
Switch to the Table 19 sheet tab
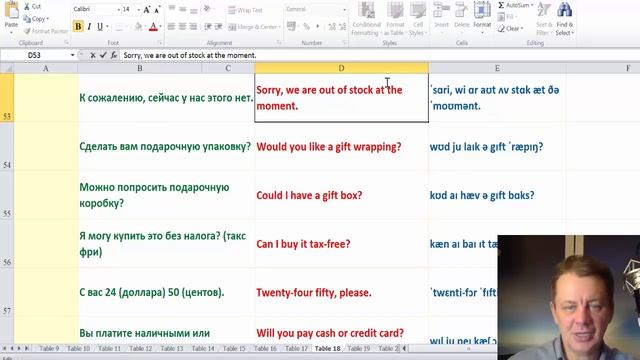point(359,348)
